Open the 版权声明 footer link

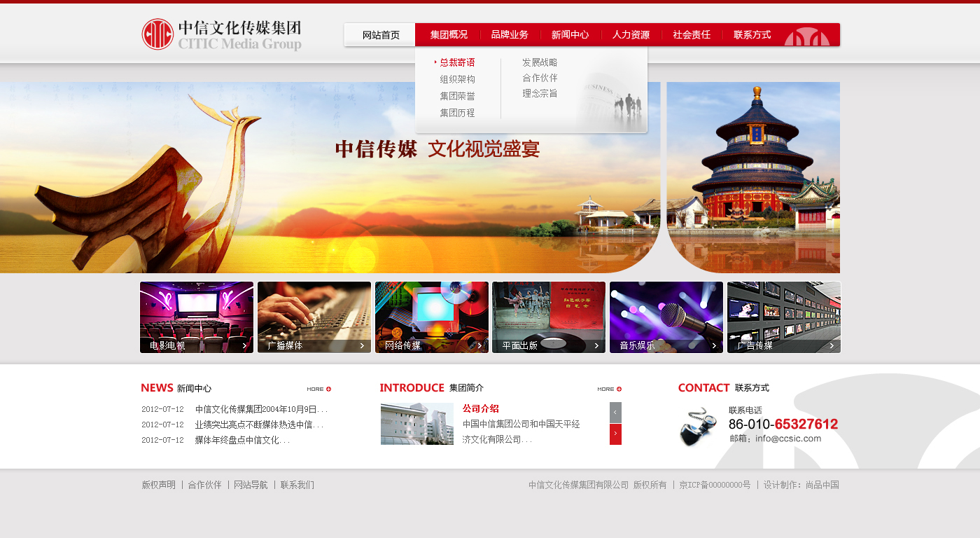tap(159, 485)
